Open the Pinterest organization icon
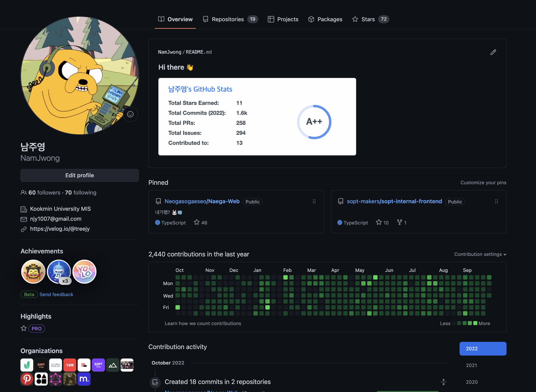The height and width of the screenshot is (392, 536). coord(27,379)
